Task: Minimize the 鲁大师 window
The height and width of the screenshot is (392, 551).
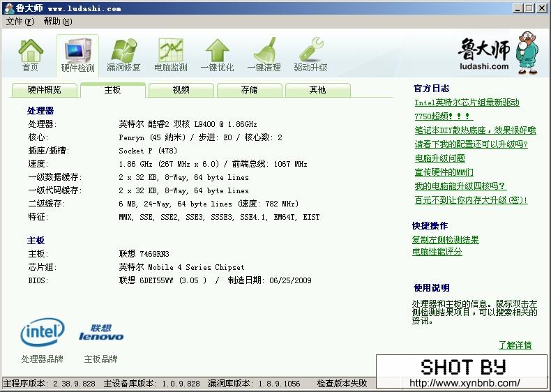Action: 517,8
